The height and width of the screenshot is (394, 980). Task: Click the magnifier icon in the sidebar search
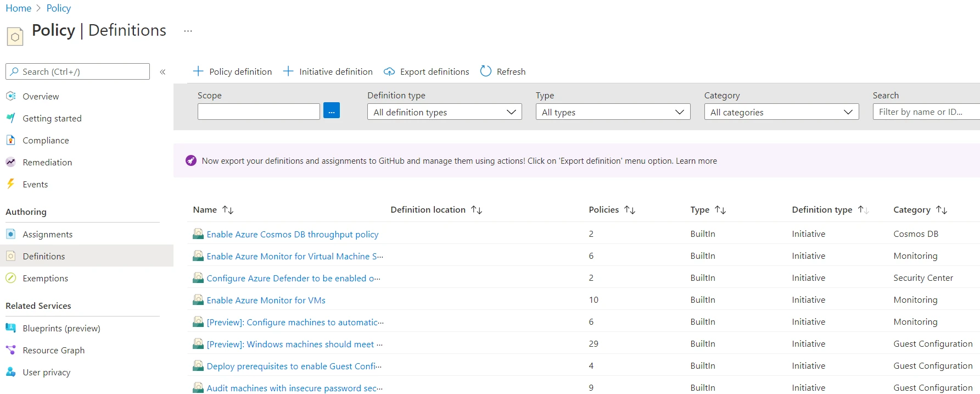tap(14, 71)
